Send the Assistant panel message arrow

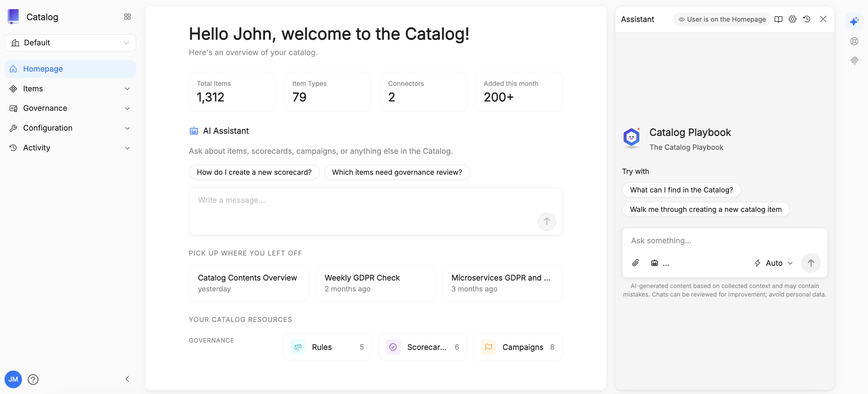(x=811, y=263)
